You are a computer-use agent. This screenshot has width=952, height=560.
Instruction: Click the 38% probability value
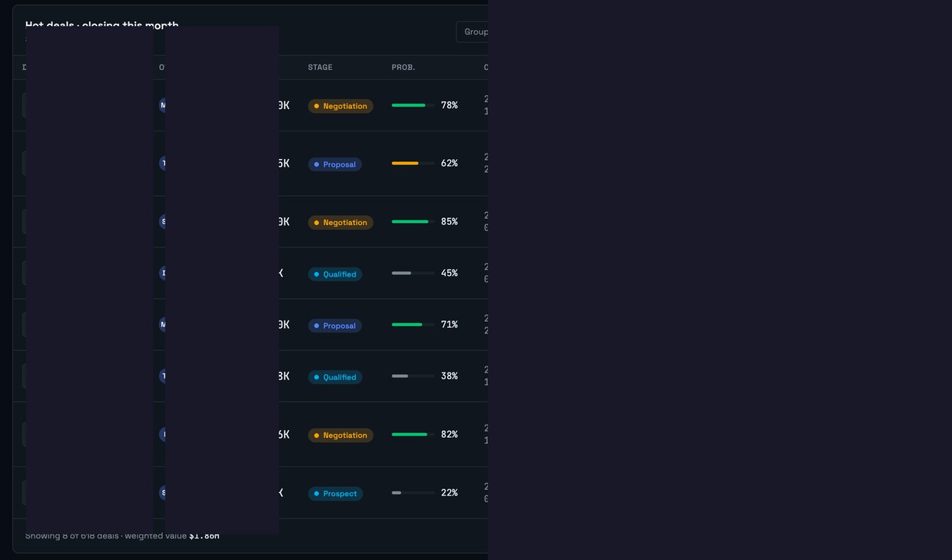coord(449,376)
